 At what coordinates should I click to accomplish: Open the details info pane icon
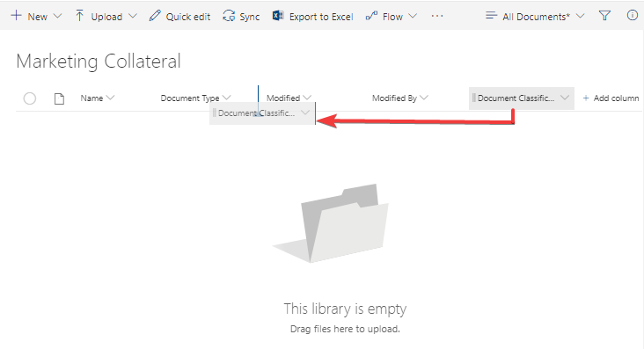coord(632,16)
